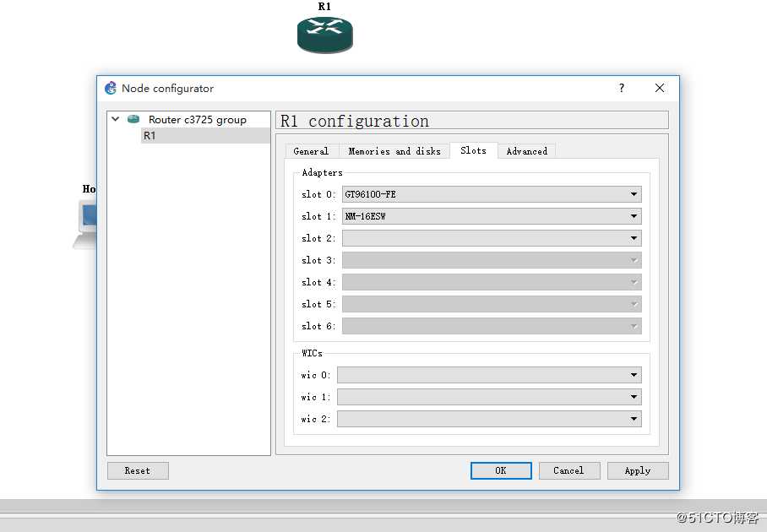The height and width of the screenshot is (532, 767).
Task: Open the Memories and disks tab
Action: [x=394, y=151]
